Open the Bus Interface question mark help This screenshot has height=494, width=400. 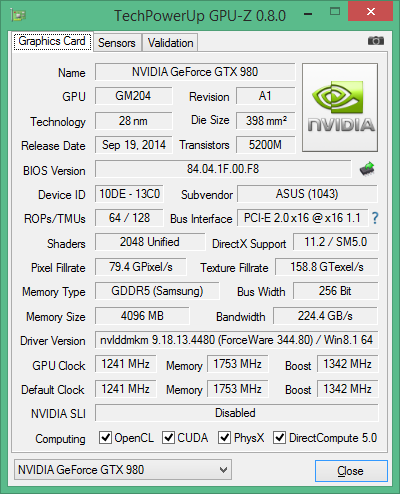click(375, 218)
